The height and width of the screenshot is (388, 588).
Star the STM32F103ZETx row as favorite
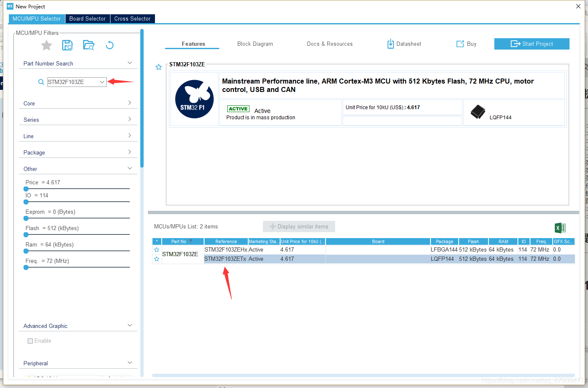click(x=157, y=259)
